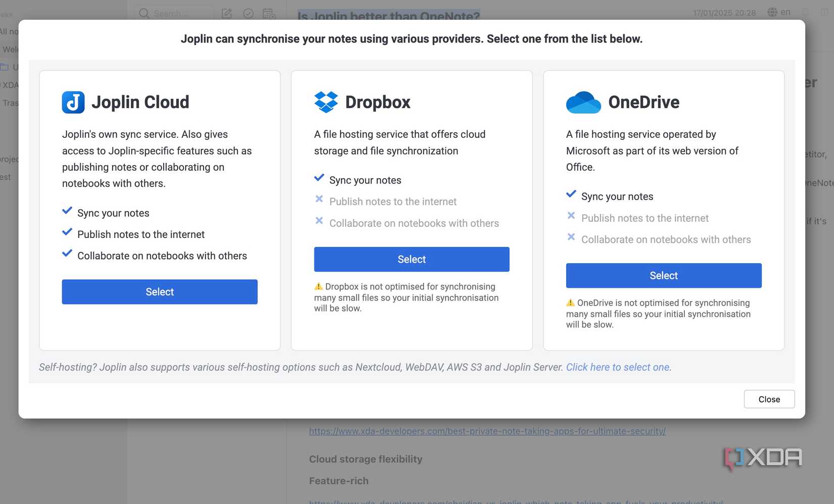The image size is (834, 504).
Task: Click the warning triangle in the Dropbox card
Action: [x=318, y=286]
